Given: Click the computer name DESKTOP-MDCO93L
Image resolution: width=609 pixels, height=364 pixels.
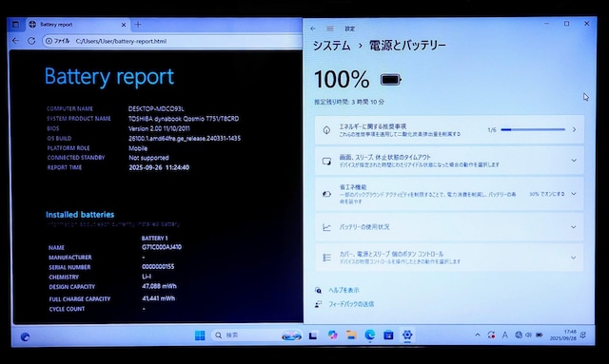Looking at the screenshot, I should tap(156, 108).
